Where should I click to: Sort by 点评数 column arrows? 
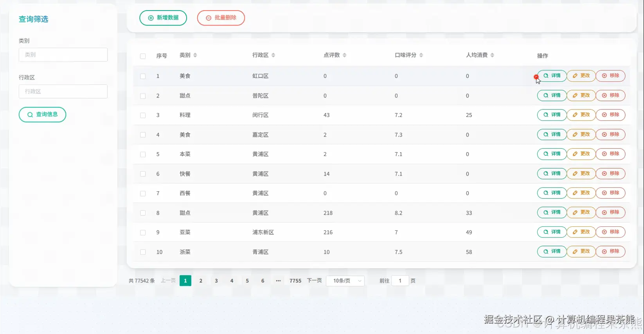[344, 55]
